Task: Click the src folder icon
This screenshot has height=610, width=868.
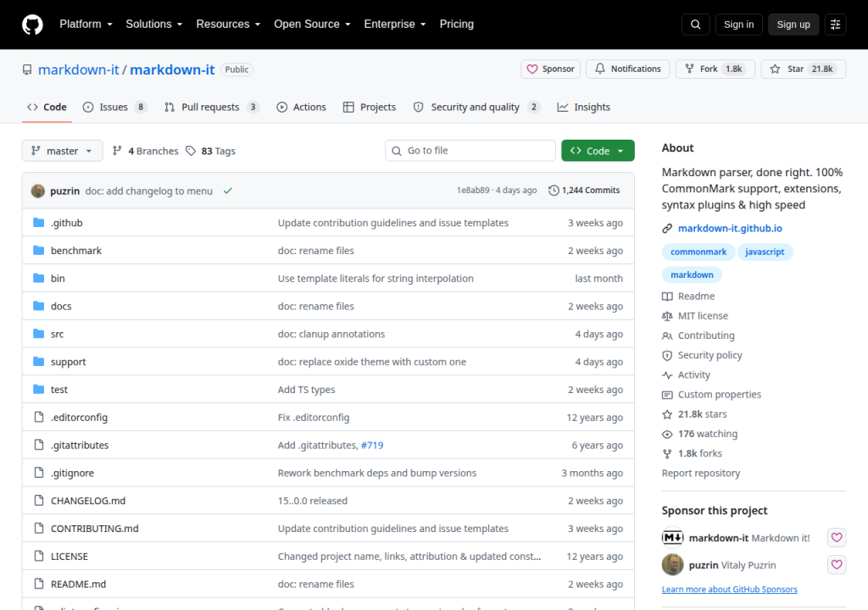Action: [x=38, y=333]
